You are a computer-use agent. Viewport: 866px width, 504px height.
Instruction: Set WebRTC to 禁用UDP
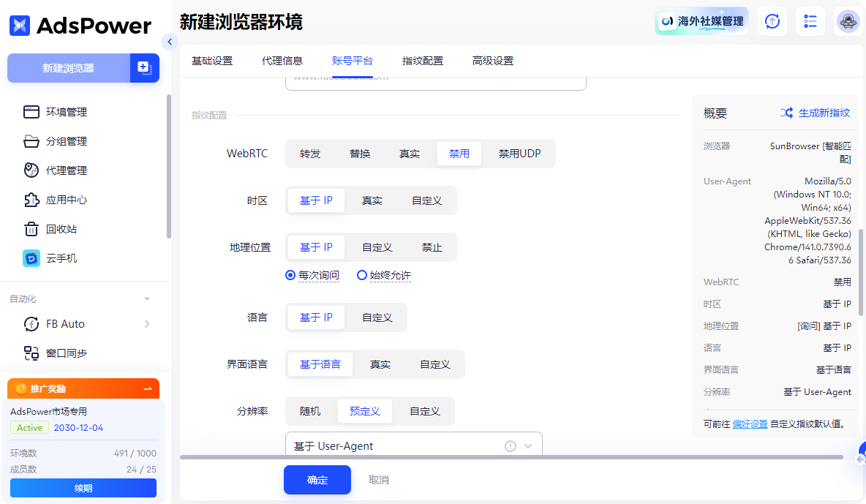[519, 154]
